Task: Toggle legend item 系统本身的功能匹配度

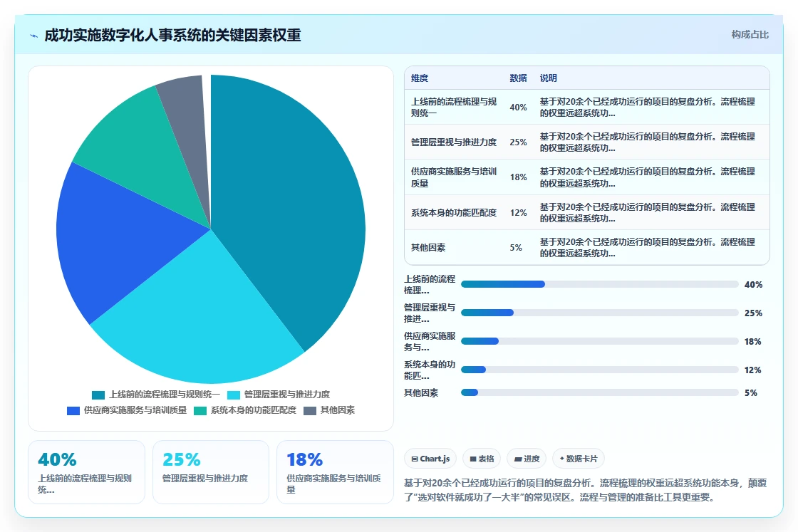Action: click(245, 410)
